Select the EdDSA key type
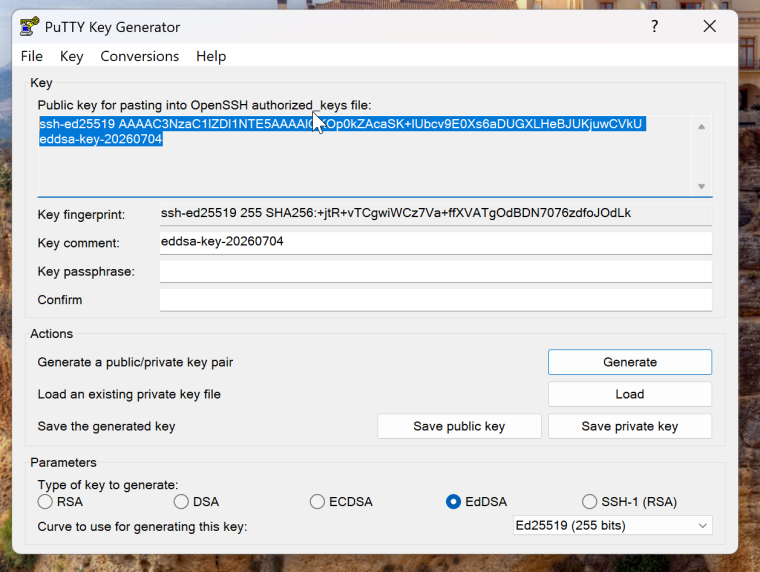The width and height of the screenshot is (760, 572). [x=453, y=502]
